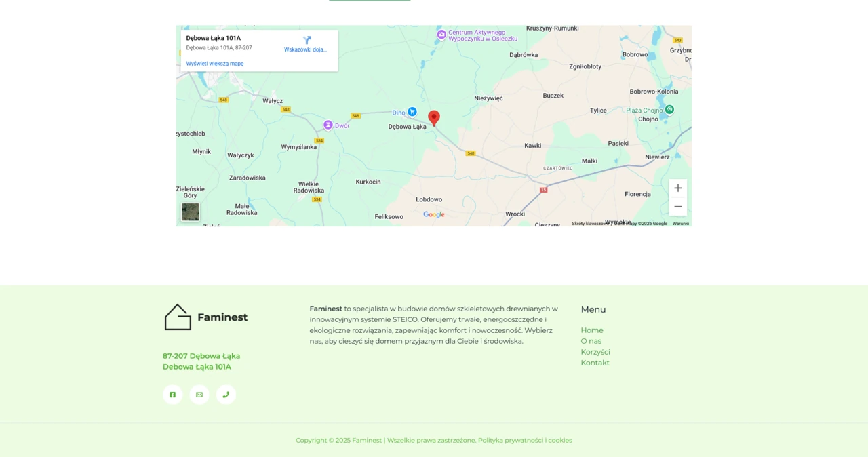This screenshot has width=868, height=457.
Task: Switch to satellite view thumbnail
Action: click(x=191, y=212)
